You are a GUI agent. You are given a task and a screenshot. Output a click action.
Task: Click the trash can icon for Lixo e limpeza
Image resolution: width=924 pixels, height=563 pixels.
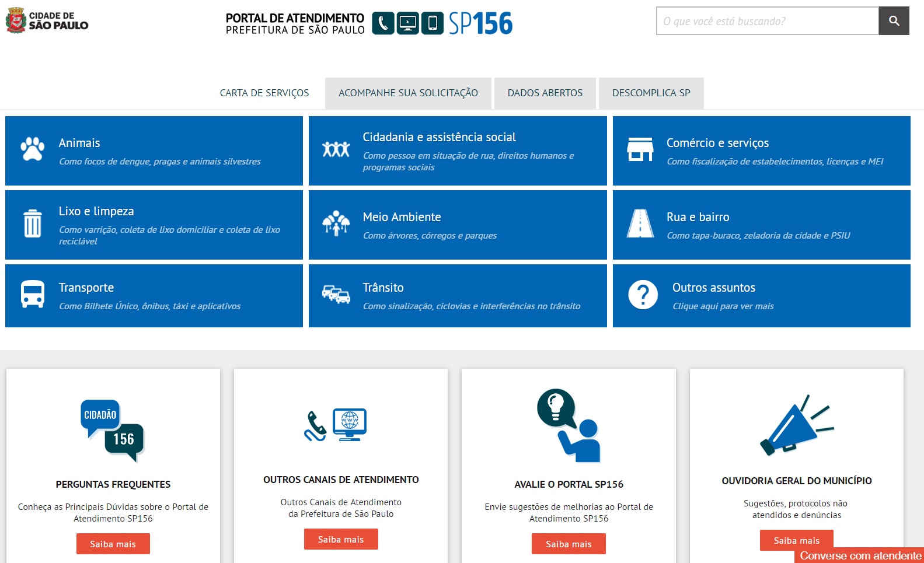coord(33,223)
